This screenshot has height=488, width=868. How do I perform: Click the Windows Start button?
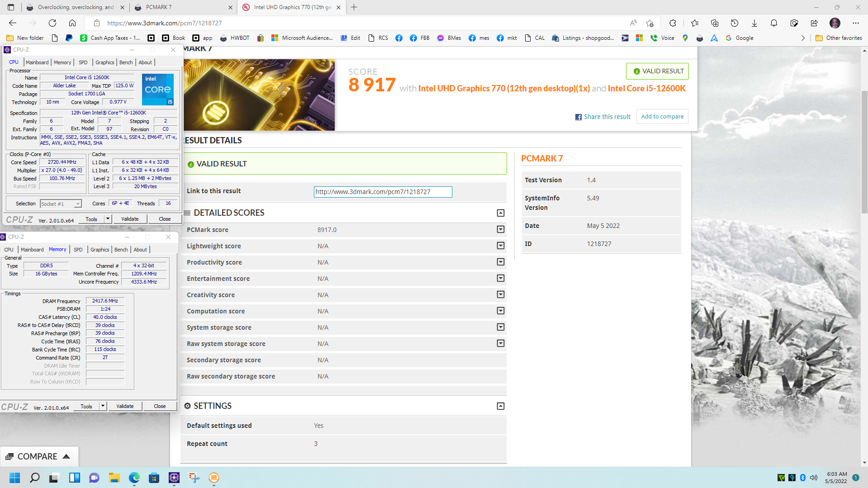pyautogui.click(x=14, y=478)
